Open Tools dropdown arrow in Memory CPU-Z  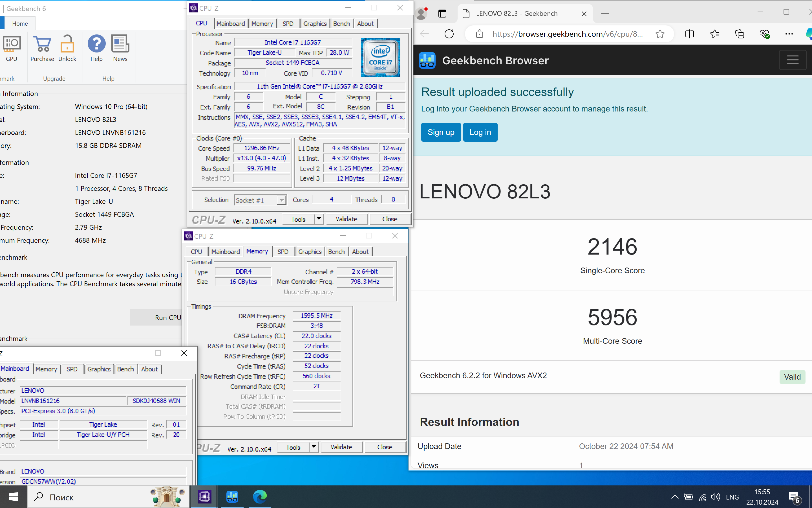[314, 447]
